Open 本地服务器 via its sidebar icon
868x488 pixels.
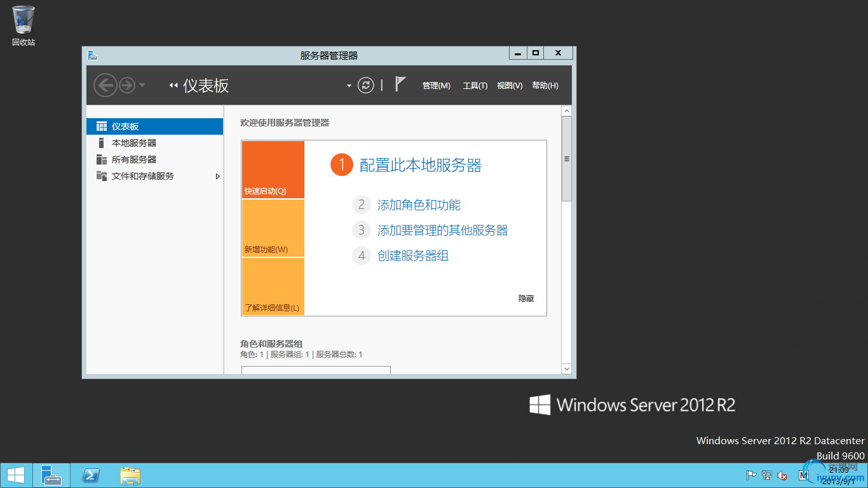pyautogui.click(x=102, y=143)
